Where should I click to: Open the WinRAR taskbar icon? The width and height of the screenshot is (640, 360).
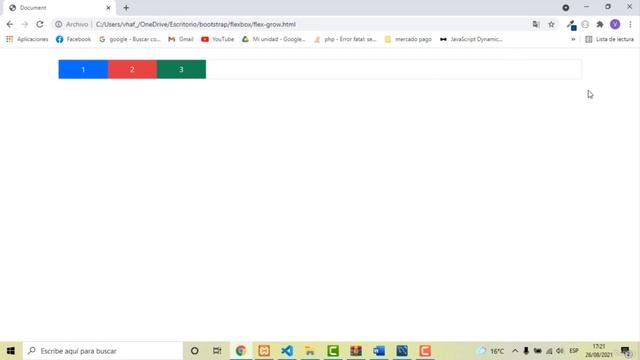pos(356,351)
